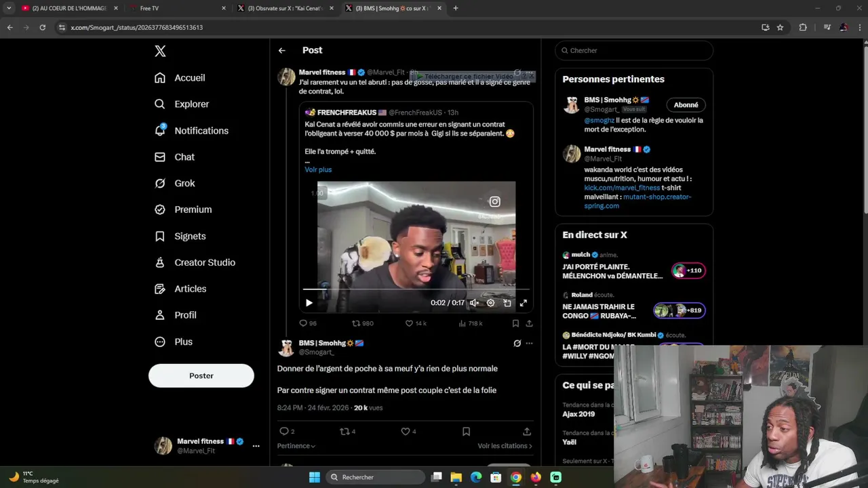Open Creator Studio in the sidebar
Screen dimensions: 868x488
point(195,263)
